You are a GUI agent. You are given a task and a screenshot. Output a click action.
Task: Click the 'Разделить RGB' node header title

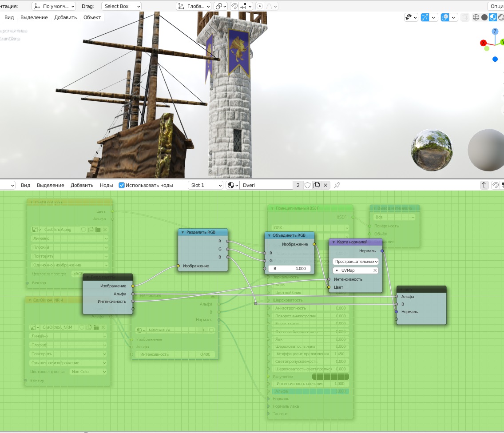[201, 232]
